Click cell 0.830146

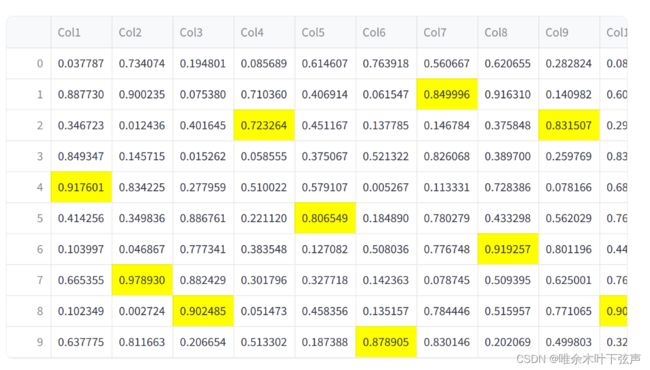[x=447, y=342]
